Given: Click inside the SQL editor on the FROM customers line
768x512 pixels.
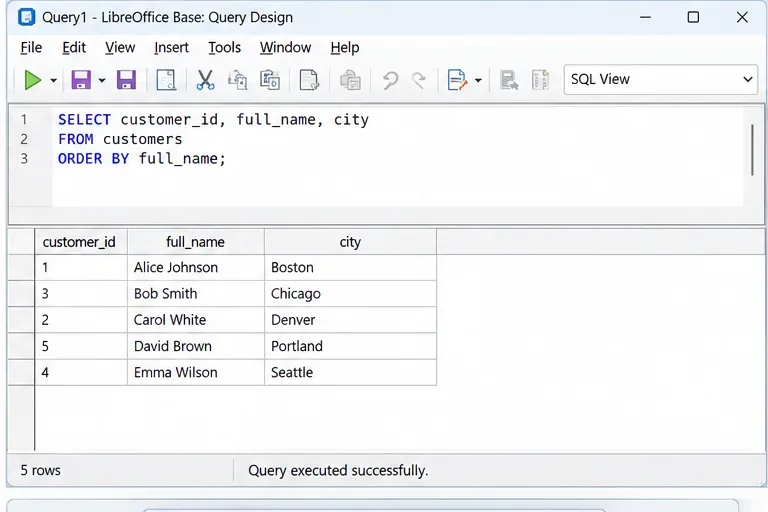Looking at the screenshot, I should pyautogui.click(x=120, y=139).
